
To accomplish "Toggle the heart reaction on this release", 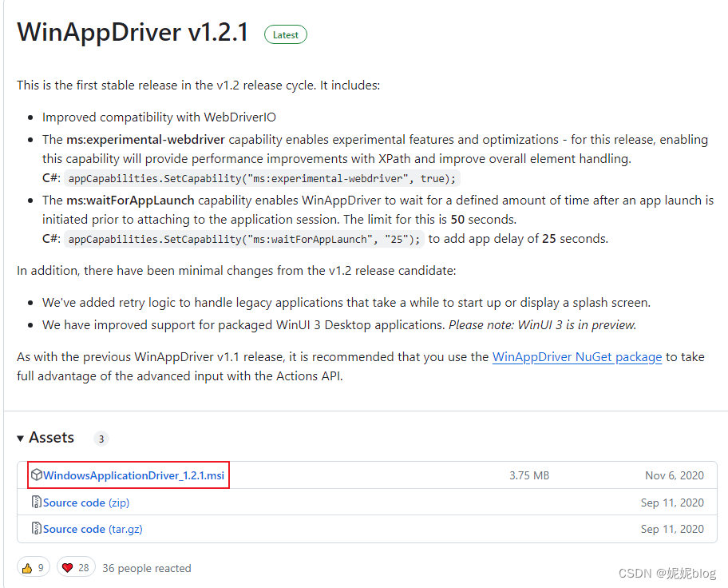I will [x=75, y=567].
